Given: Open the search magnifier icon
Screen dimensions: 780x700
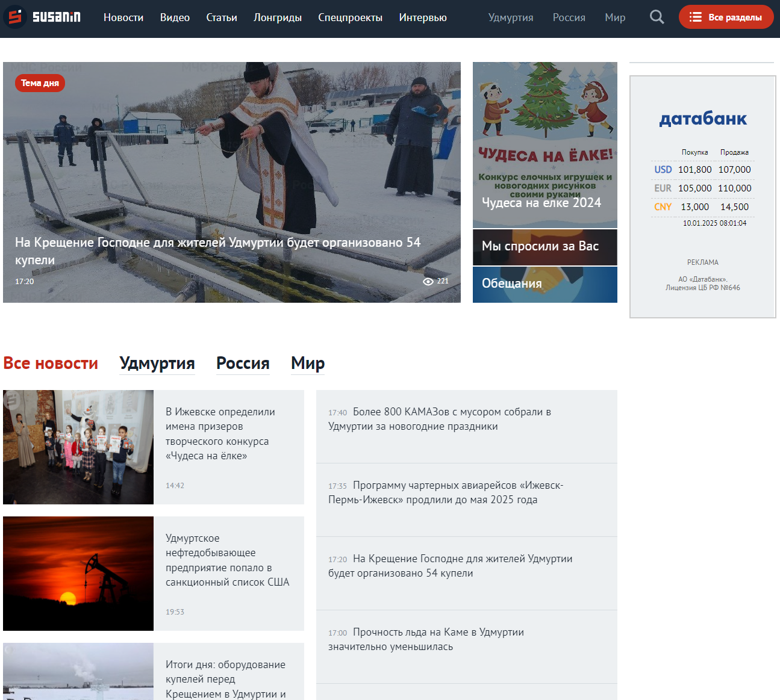Looking at the screenshot, I should point(657,17).
